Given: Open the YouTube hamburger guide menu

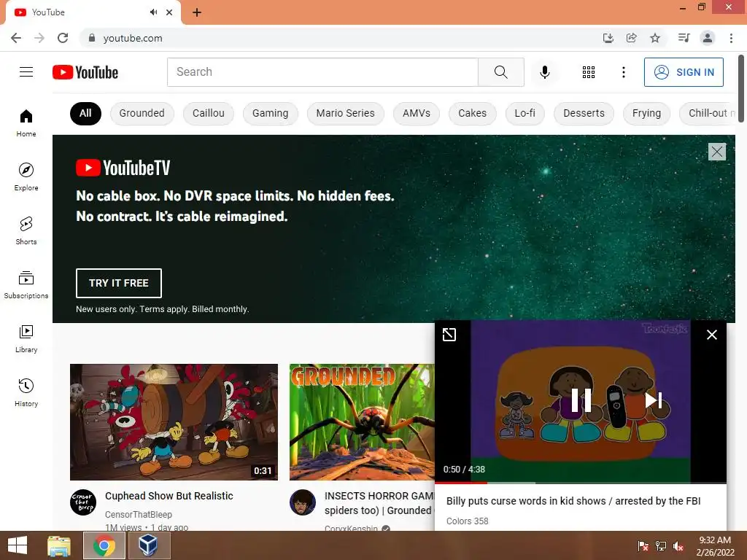Looking at the screenshot, I should (26, 72).
